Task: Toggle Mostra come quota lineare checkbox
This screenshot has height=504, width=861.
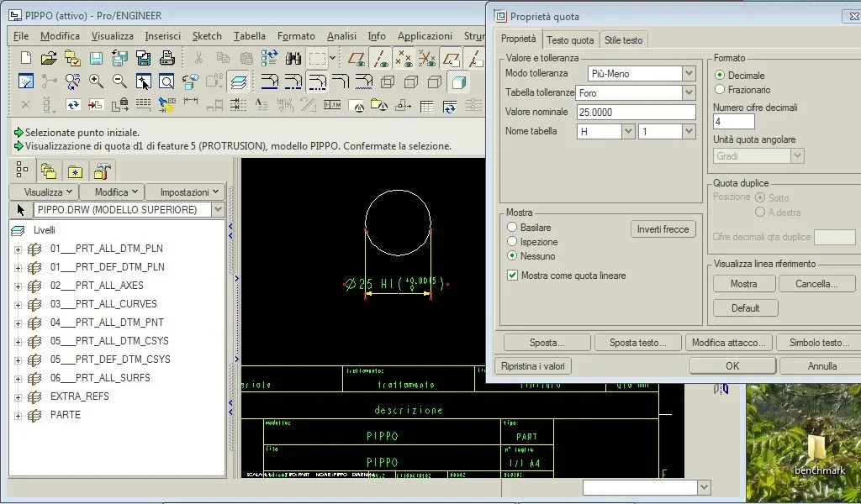Action: (x=512, y=276)
